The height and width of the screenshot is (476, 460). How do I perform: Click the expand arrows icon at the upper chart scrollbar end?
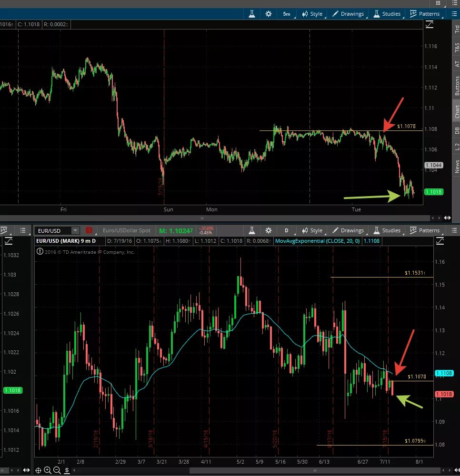click(x=447, y=218)
